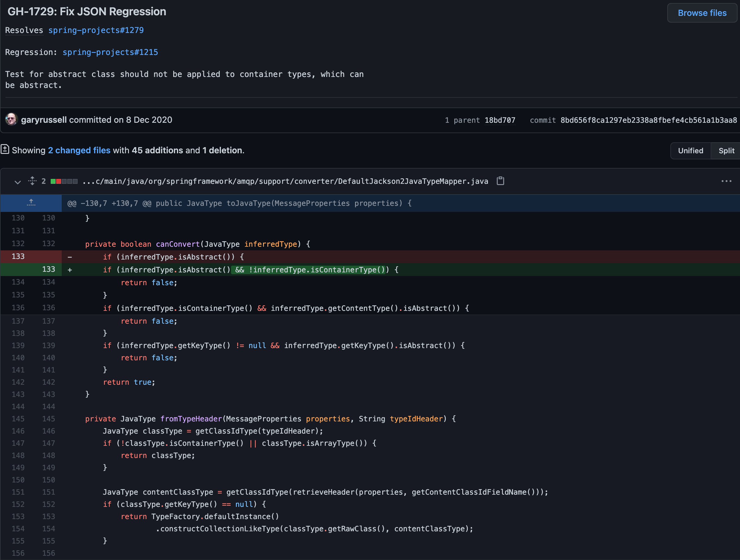740x560 pixels.
Task: Click the DefaultJackson2JavaTypeMapper.java file path
Action: click(285, 181)
